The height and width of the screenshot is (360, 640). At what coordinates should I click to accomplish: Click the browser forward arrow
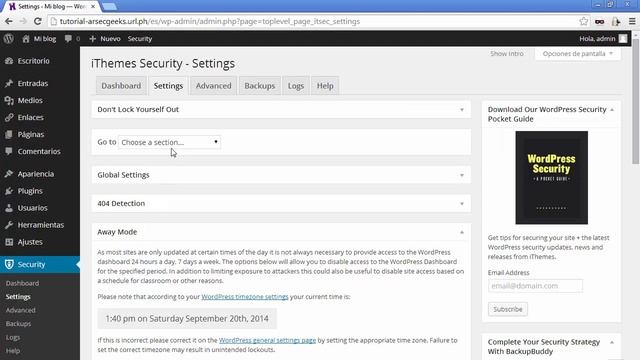23,21
